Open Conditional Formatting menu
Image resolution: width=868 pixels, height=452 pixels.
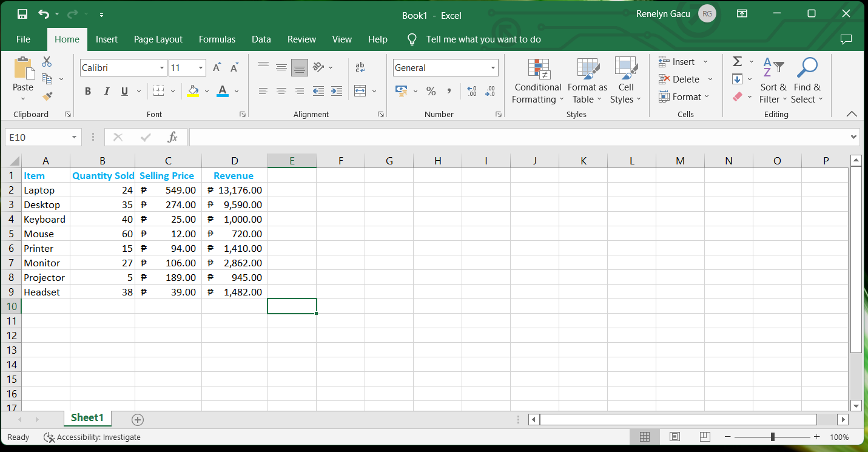coord(538,81)
